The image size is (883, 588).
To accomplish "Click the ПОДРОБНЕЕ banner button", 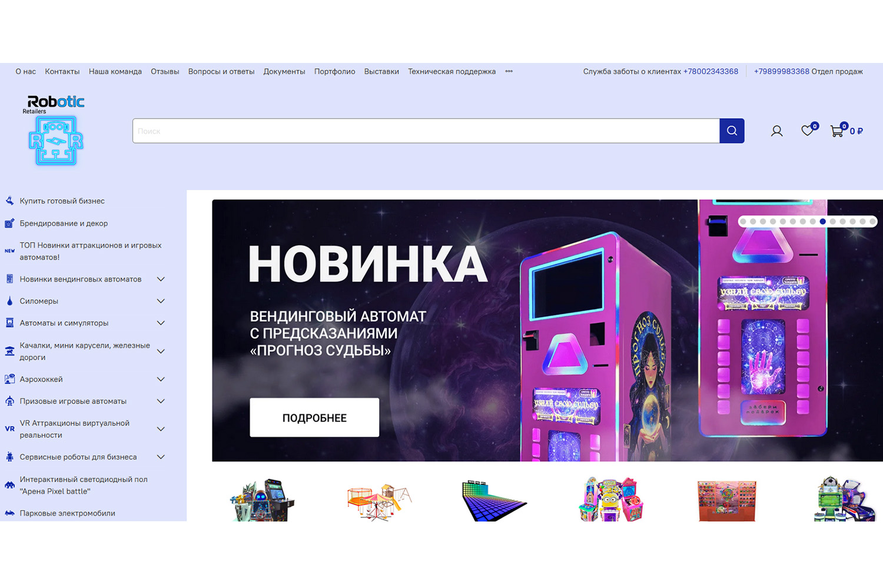I will [314, 417].
